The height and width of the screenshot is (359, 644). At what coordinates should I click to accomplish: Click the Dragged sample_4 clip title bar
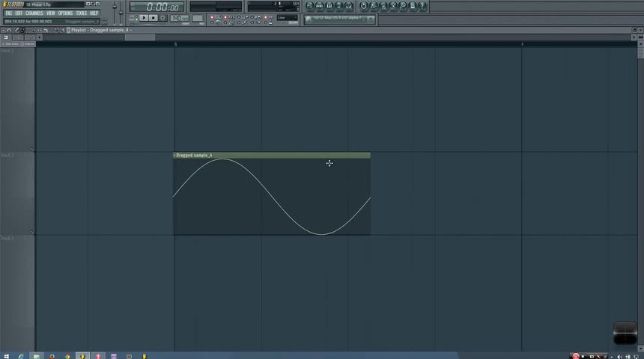[272, 155]
